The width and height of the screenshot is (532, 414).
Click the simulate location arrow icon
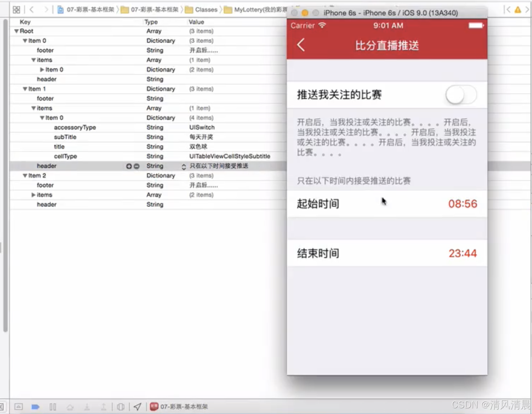coord(137,407)
